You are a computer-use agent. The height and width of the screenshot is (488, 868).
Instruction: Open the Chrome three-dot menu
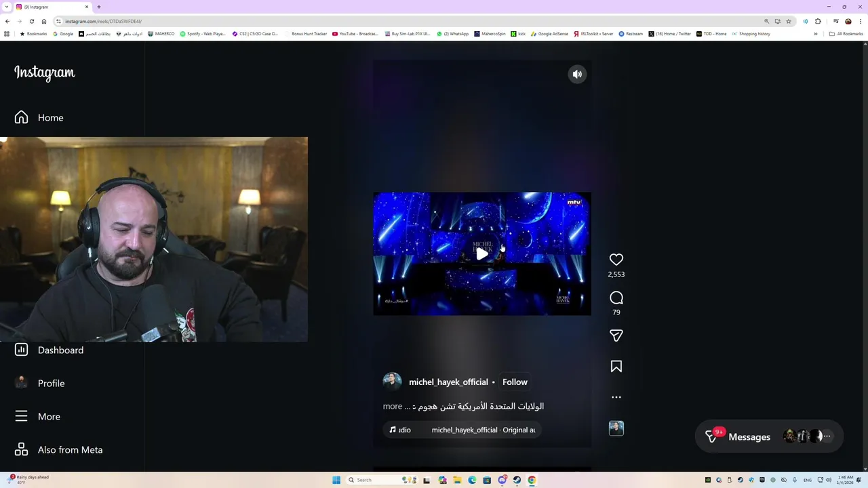tap(861, 21)
